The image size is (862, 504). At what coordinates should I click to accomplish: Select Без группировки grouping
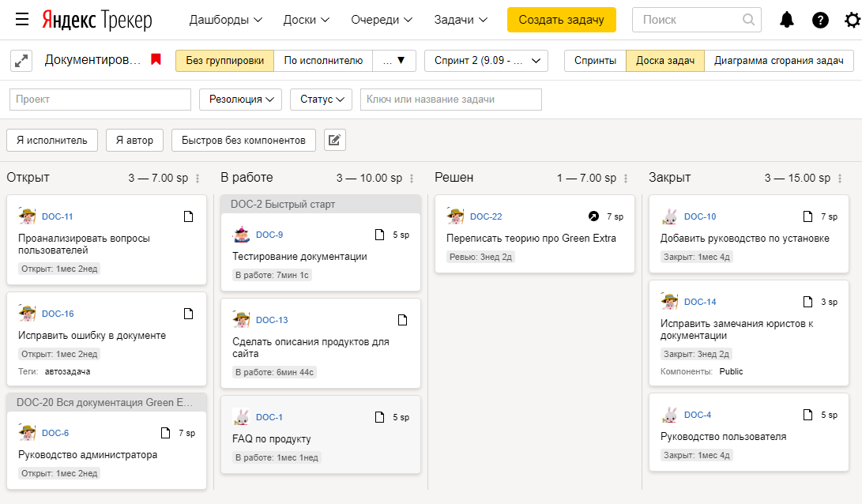click(x=225, y=61)
